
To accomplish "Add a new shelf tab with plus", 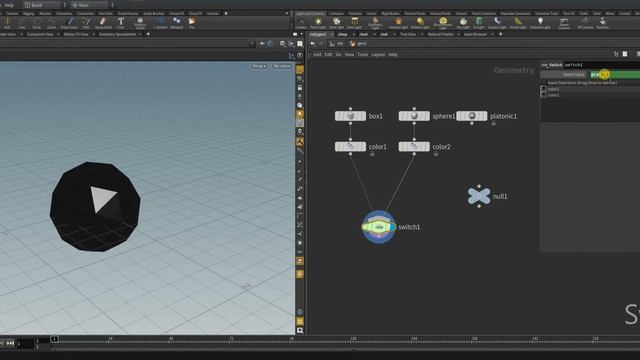I will coord(226,13).
